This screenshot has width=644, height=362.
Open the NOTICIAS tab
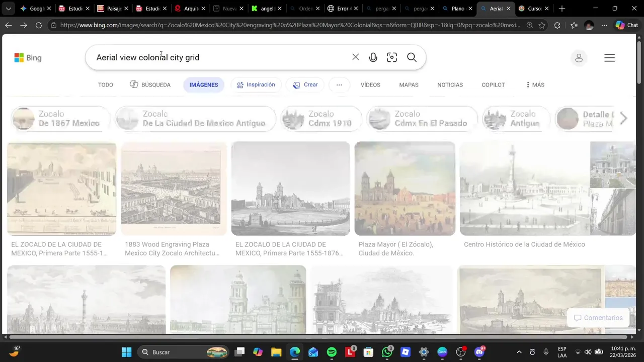(450, 85)
